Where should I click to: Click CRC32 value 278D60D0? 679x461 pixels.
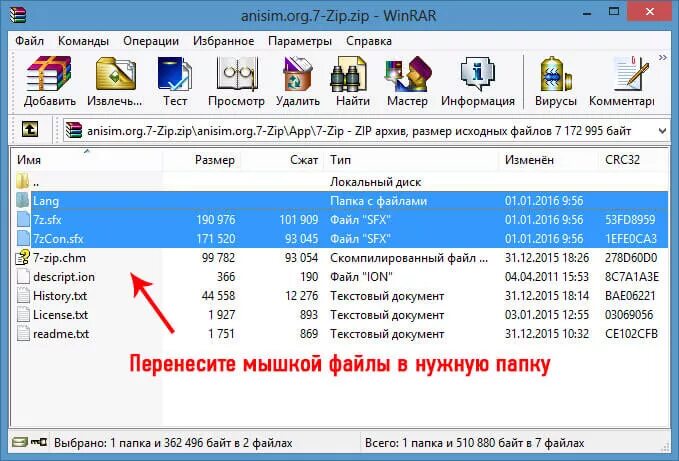click(631, 258)
